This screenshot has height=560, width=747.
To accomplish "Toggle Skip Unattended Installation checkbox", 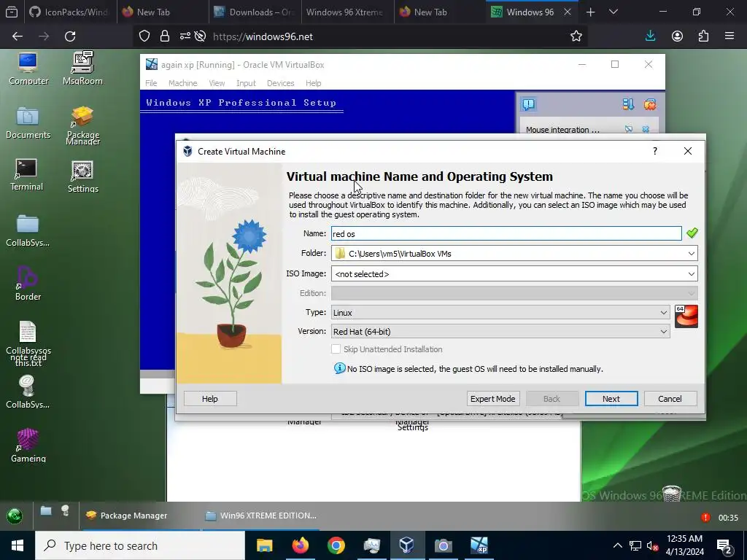I will pos(336,349).
